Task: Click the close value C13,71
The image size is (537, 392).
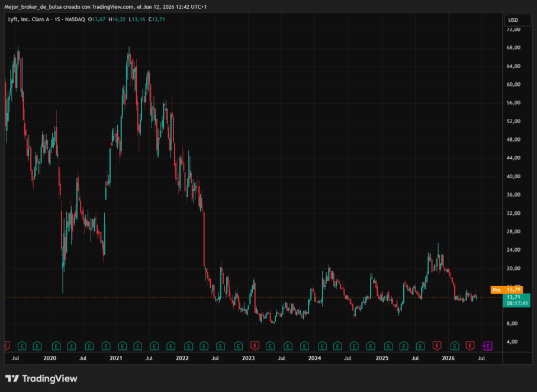Action: click(156, 20)
